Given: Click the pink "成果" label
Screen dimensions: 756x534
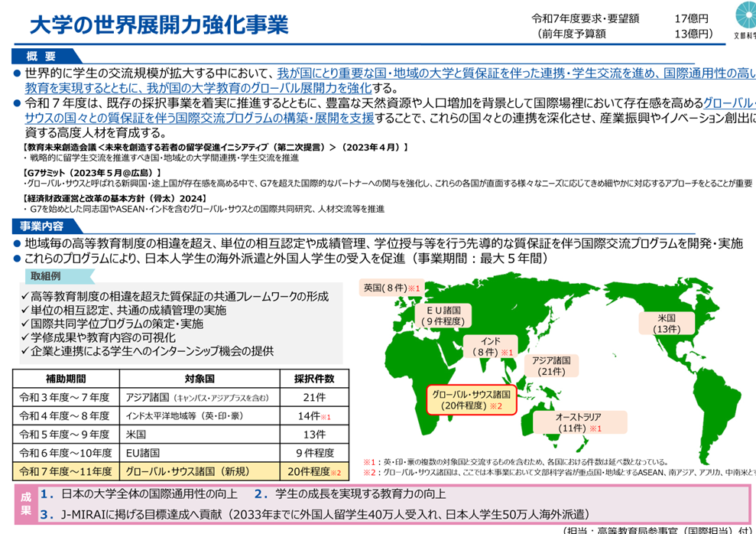Looking at the screenshot, I should pyautogui.click(x=25, y=503).
